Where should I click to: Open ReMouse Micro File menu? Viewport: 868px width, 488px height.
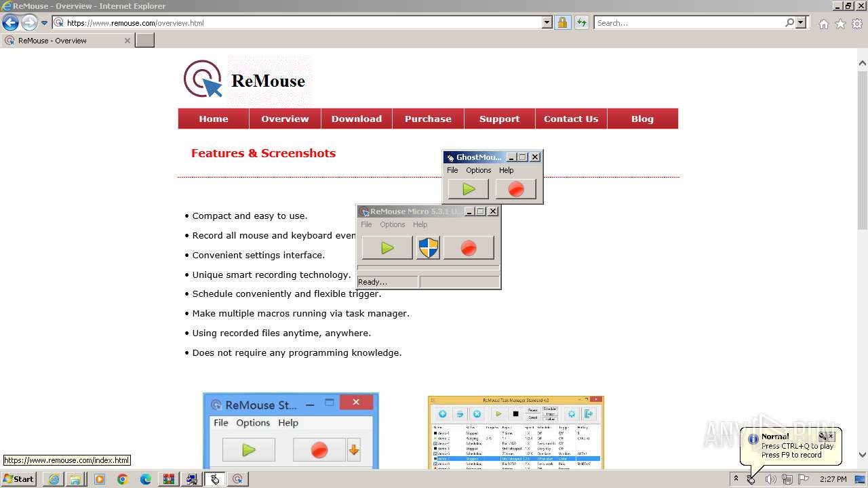[366, 224]
